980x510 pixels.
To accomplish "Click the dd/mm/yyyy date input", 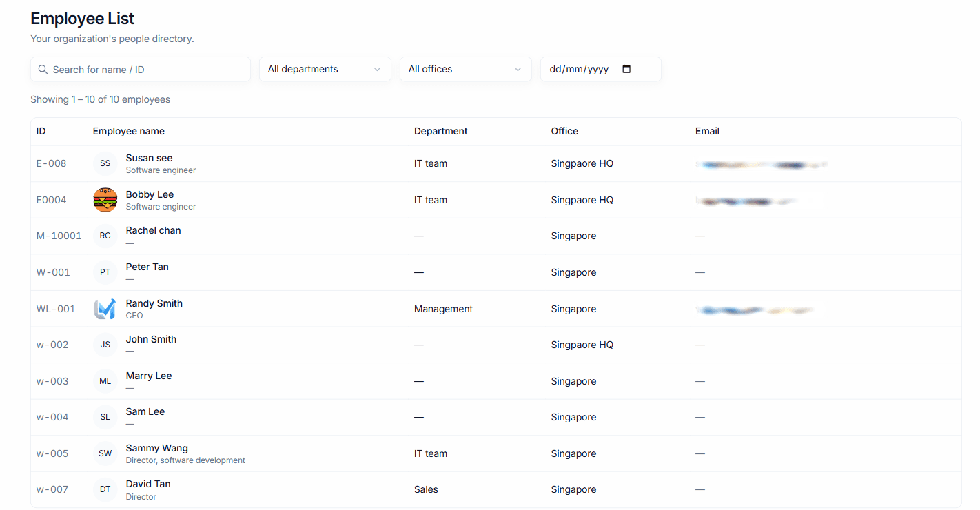I will [x=601, y=69].
